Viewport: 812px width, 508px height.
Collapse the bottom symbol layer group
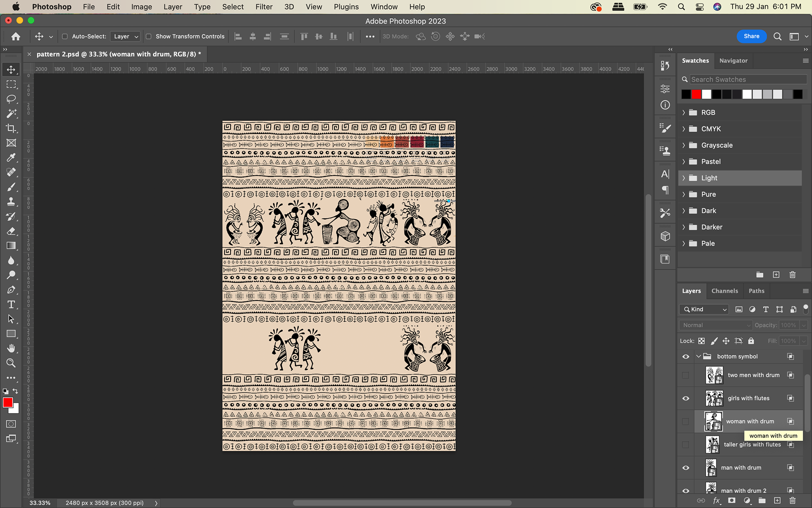(699, 356)
